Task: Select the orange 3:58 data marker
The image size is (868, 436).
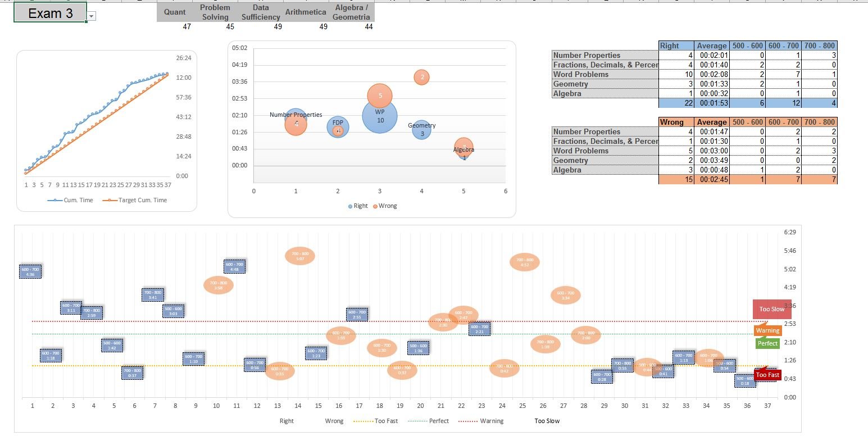Action: coord(219,285)
